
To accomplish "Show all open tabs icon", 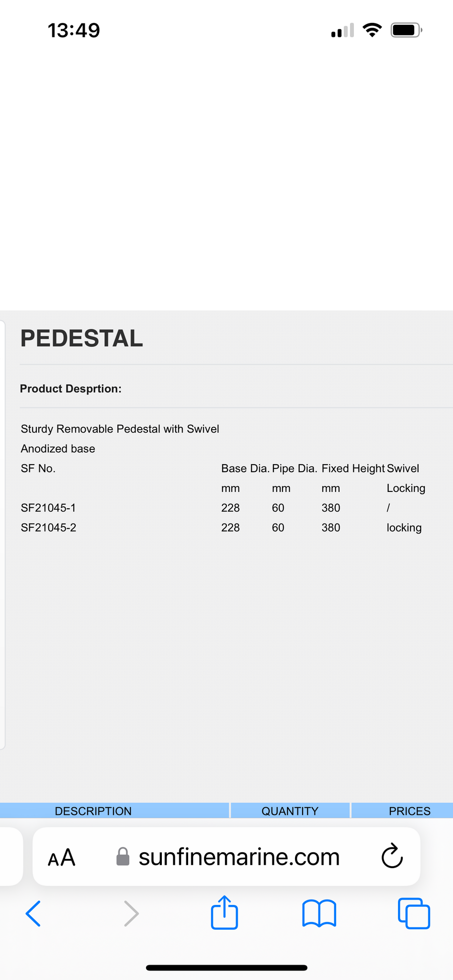I will click(x=414, y=913).
